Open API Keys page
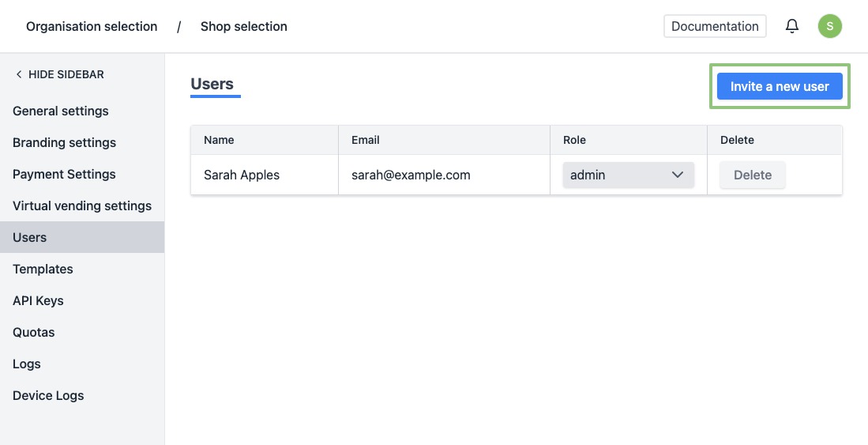 pyautogui.click(x=38, y=300)
